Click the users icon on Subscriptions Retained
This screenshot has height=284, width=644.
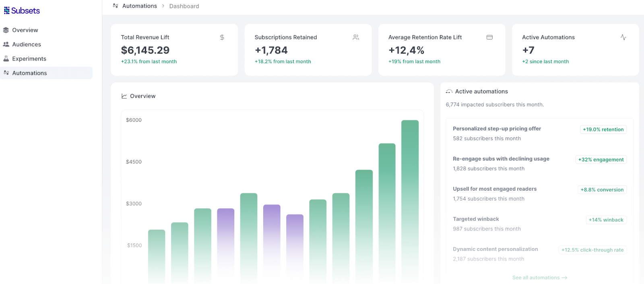pyautogui.click(x=356, y=37)
